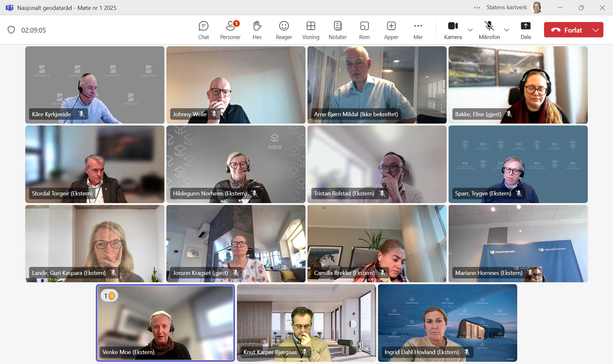The image size is (613, 364).
Task: Open Reager reactions menu
Action: coord(284,30)
